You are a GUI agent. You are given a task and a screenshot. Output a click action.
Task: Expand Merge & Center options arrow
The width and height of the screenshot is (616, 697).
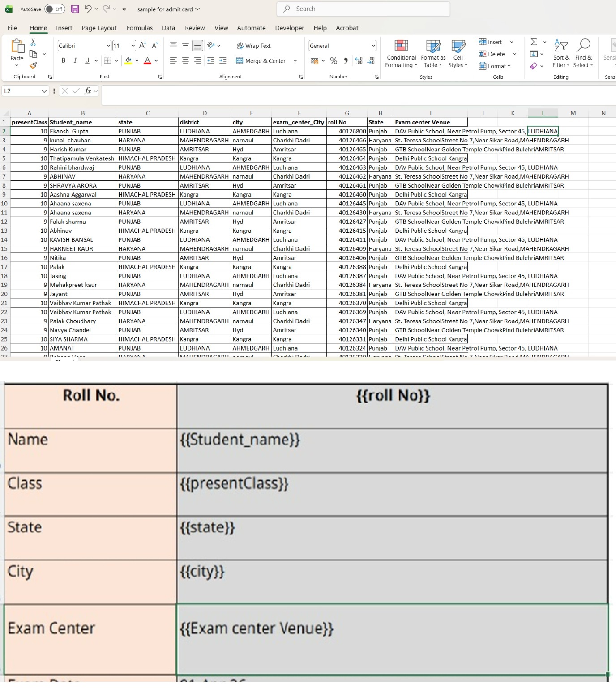pos(295,61)
